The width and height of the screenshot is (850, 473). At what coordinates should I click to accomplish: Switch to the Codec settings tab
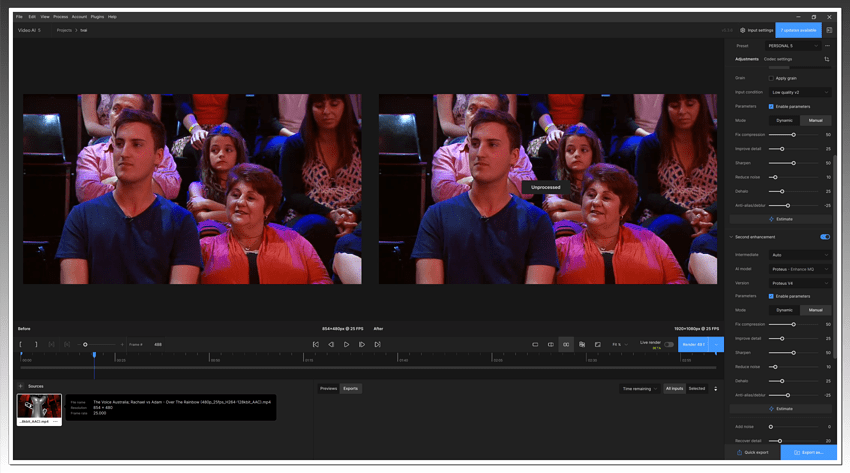778,59
